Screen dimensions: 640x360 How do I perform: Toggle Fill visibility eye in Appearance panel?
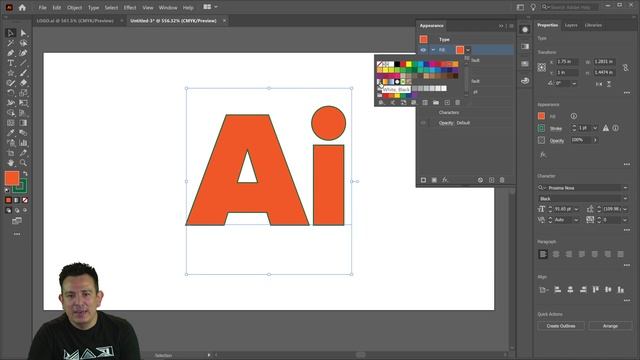[423, 50]
